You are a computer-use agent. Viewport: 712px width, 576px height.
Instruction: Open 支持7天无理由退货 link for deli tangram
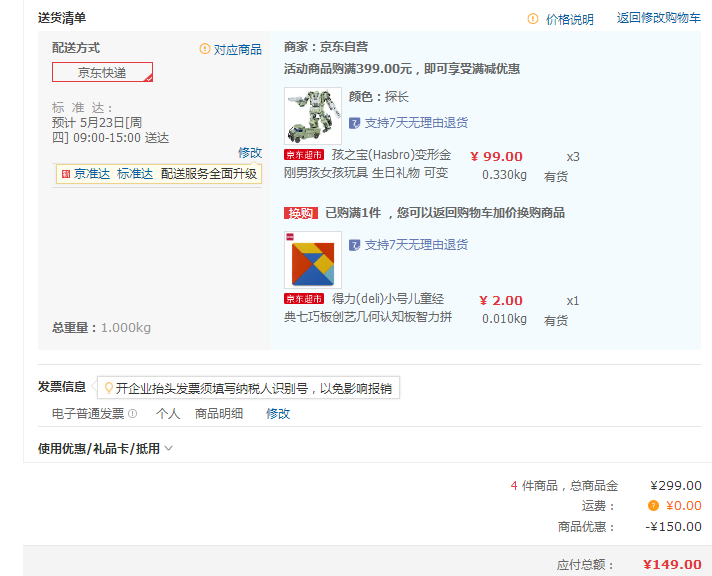pos(416,245)
